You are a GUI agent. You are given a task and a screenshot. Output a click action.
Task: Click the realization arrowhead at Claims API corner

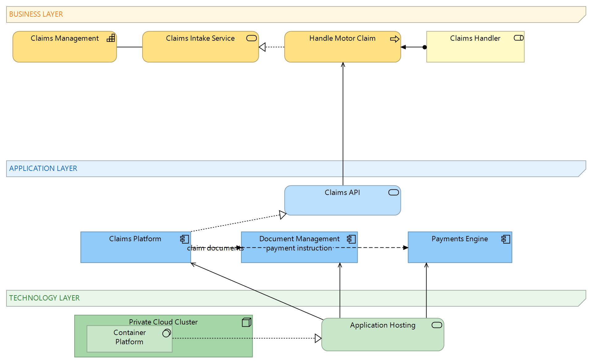(x=283, y=214)
